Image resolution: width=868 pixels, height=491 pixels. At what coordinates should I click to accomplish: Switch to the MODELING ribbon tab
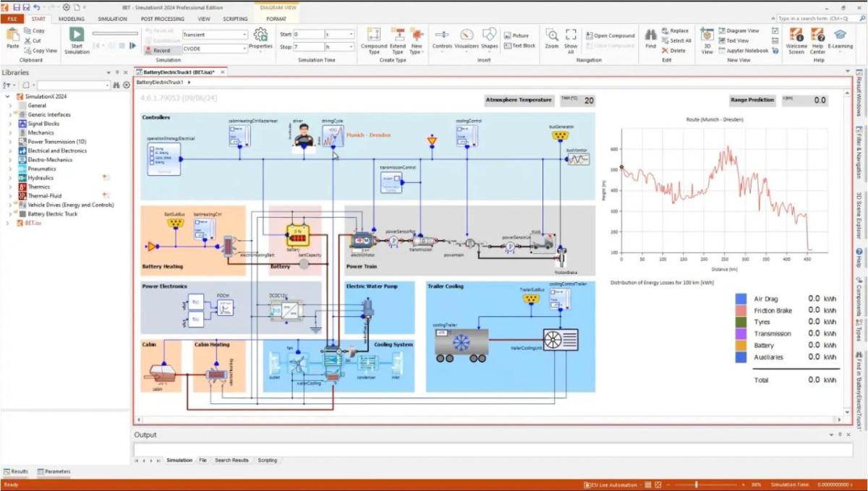[x=71, y=19]
